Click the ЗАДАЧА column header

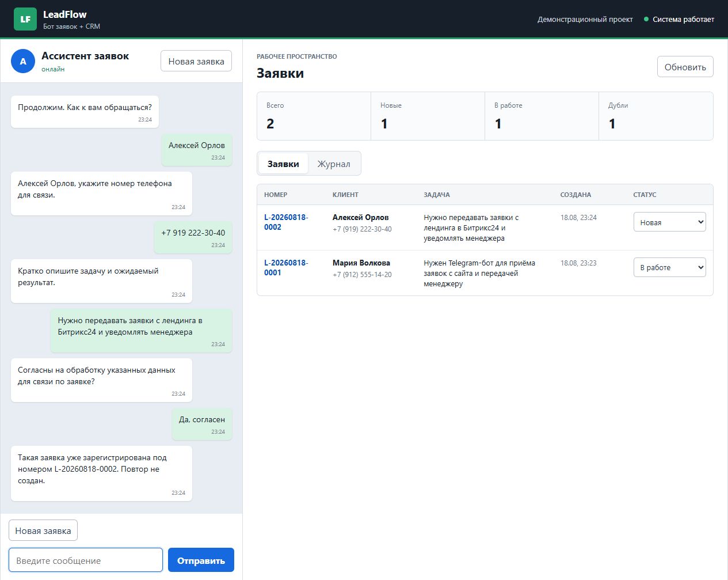(437, 195)
